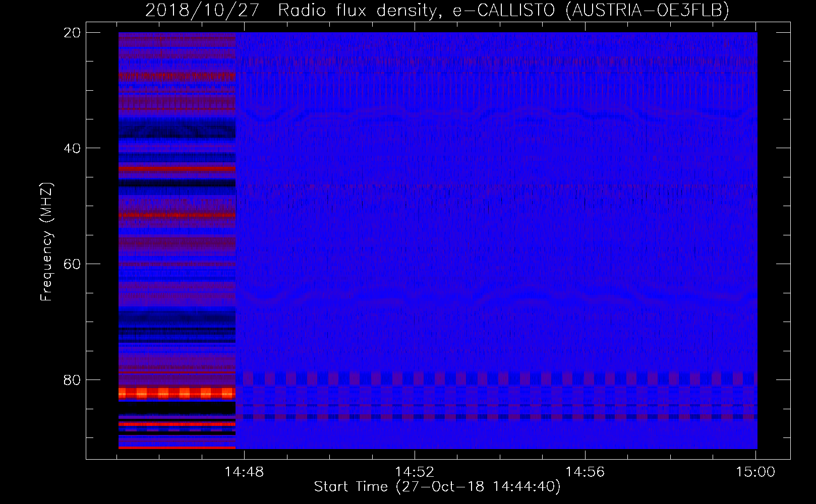Click the 14:52 time tick label
The height and width of the screenshot is (504, 816).
[x=415, y=472]
